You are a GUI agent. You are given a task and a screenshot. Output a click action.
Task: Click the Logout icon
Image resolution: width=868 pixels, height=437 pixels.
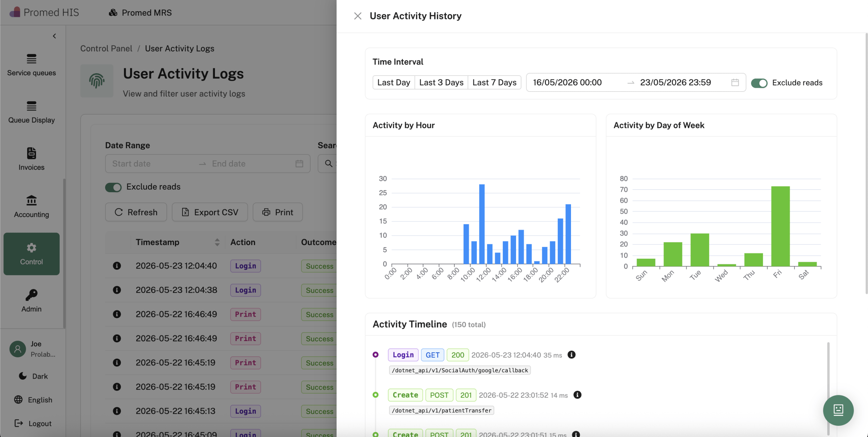pyautogui.click(x=19, y=423)
